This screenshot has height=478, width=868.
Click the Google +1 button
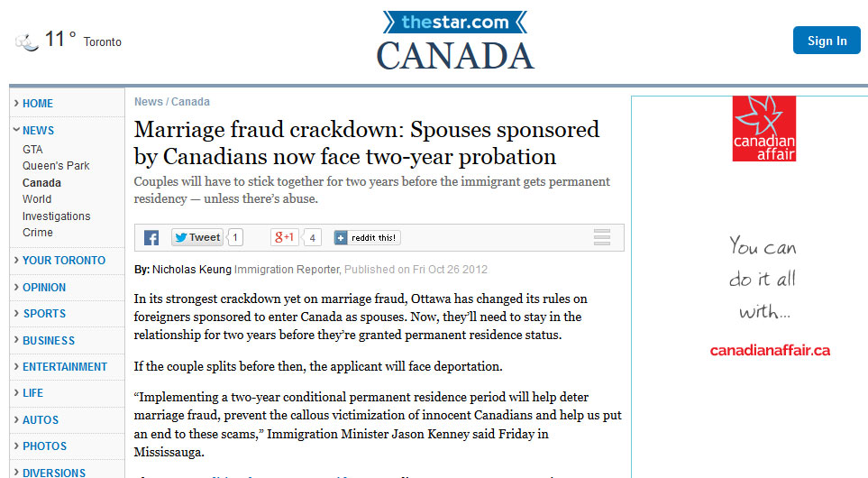tap(285, 237)
